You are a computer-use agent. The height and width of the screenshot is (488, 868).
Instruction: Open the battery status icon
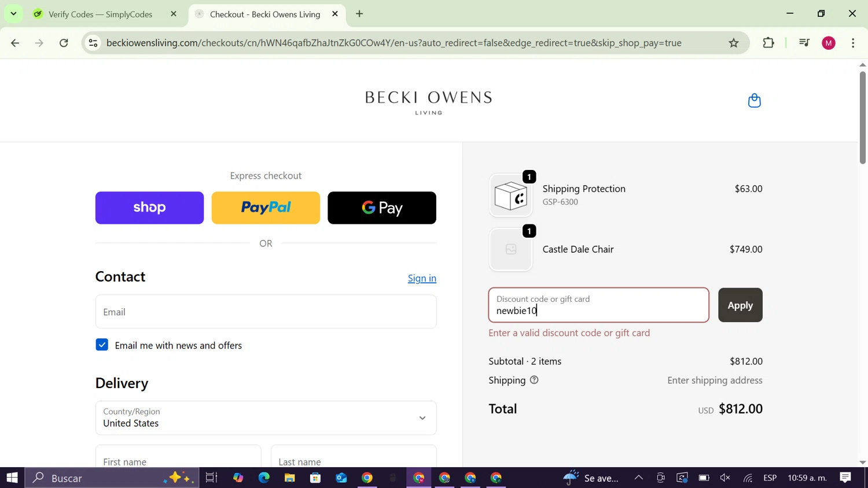pyautogui.click(x=704, y=478)
